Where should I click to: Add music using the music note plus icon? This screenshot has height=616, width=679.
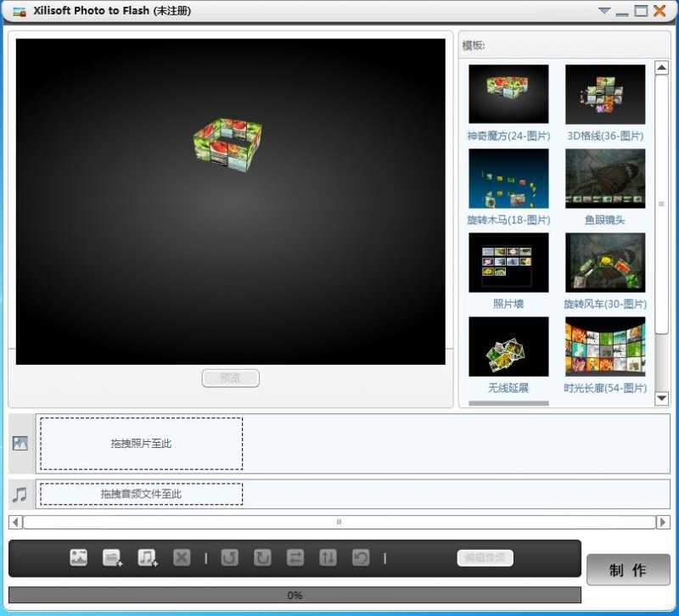tap(147, 557)
